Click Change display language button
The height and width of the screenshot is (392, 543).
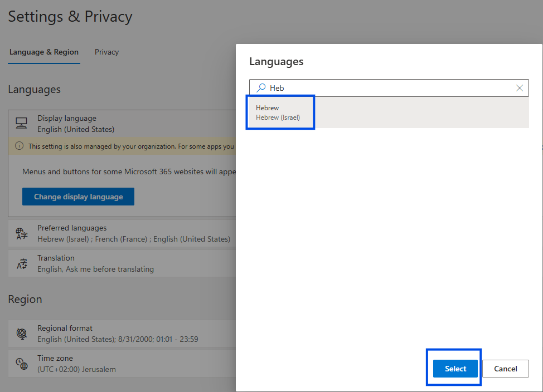78,197
